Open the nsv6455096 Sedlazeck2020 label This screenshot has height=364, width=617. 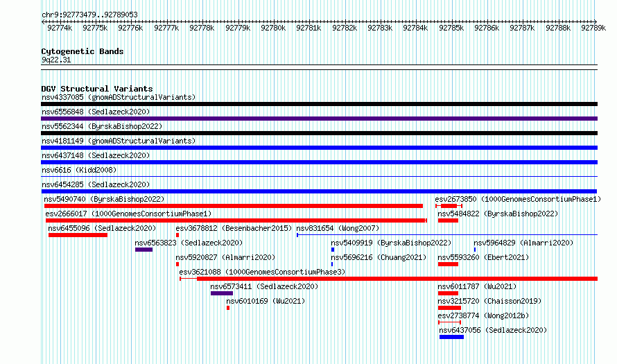coord(102,228)
